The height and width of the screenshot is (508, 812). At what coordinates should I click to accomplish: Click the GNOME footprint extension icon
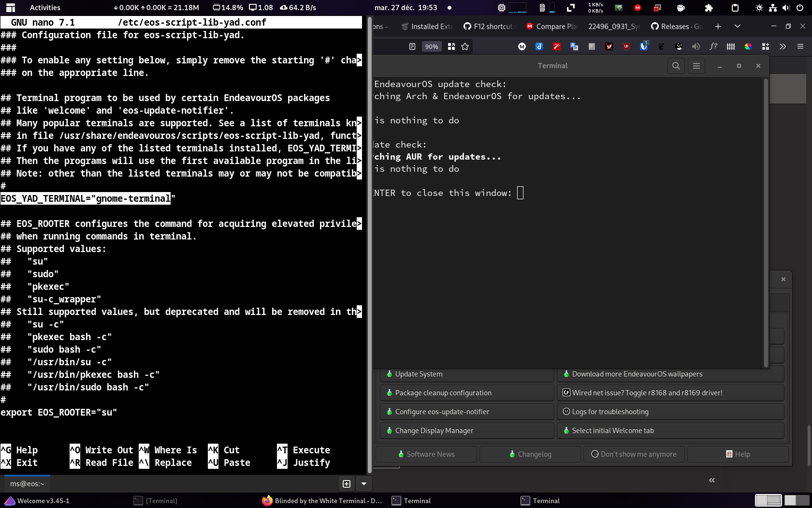(661, 46)
